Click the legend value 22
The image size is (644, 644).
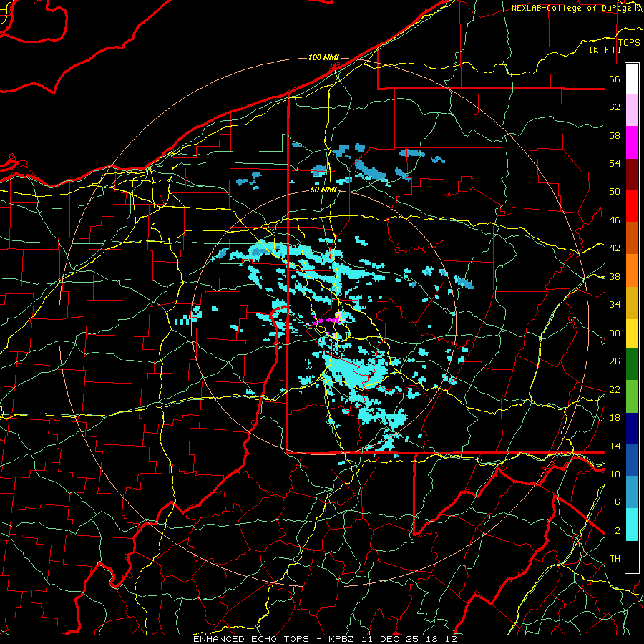pyautogui.click(x=615, y=389)
